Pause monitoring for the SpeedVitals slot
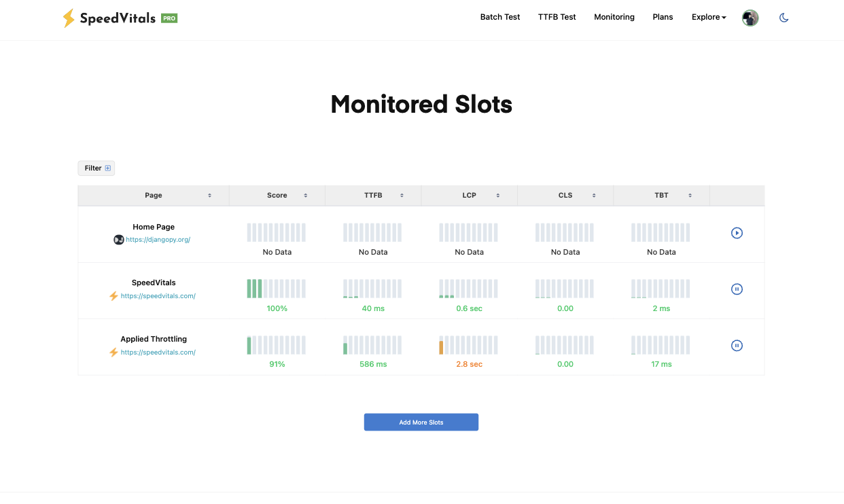Screen dimensions: 844x504 click(x=737, y=289)
